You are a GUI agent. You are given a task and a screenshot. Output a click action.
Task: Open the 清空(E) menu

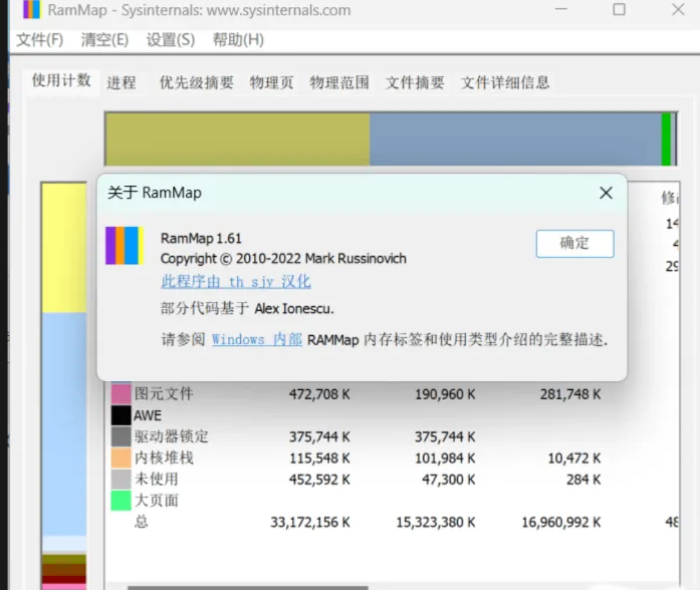105,40
